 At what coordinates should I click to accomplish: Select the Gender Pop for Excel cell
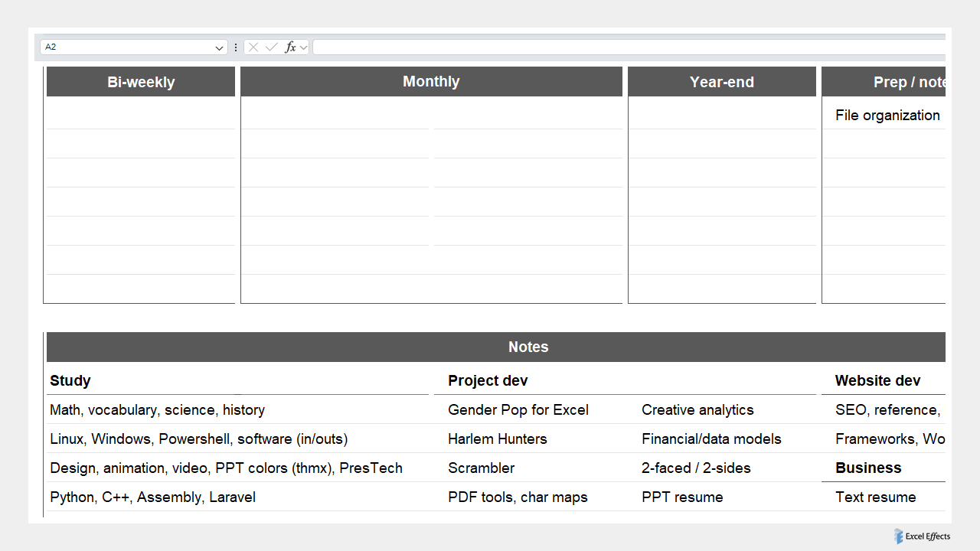coord(518,409)
